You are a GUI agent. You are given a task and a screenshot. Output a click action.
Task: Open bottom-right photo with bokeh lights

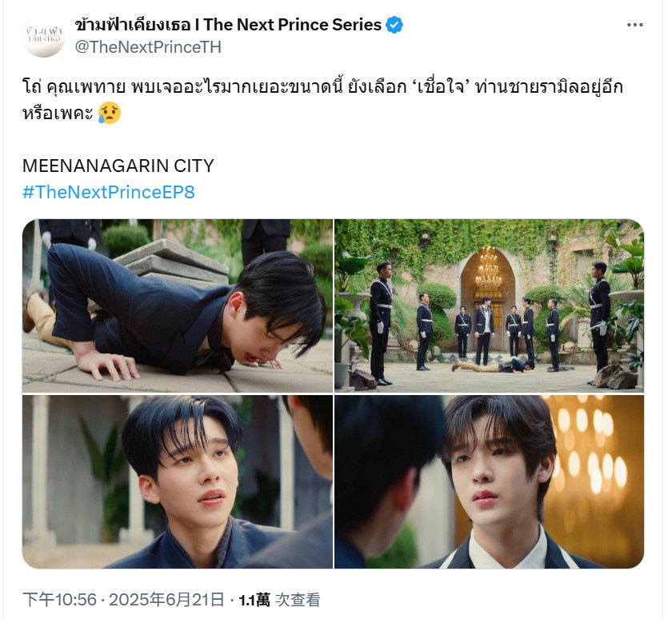(489, 482)
